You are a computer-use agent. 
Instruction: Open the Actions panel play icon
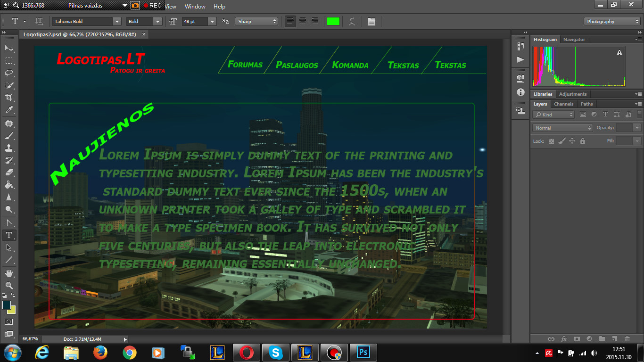520,59
